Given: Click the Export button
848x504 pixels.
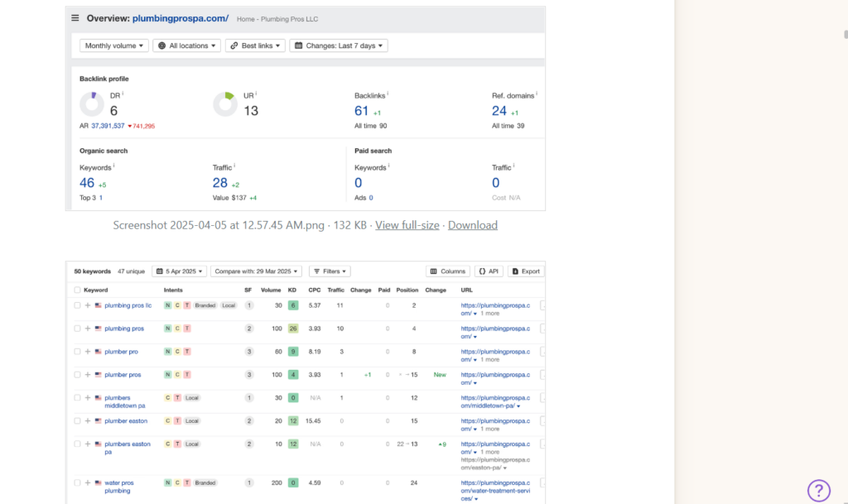Looking at the screenshot, I should coord(526,271).
